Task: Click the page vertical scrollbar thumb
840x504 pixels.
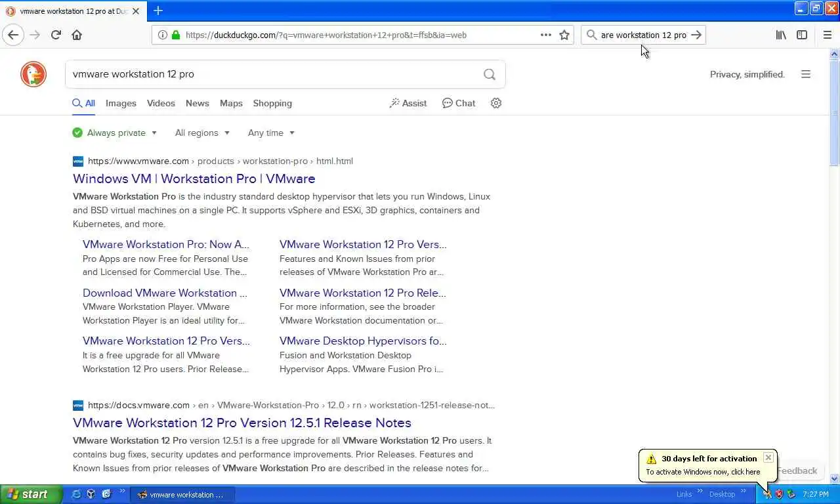Action: (835, 112)
